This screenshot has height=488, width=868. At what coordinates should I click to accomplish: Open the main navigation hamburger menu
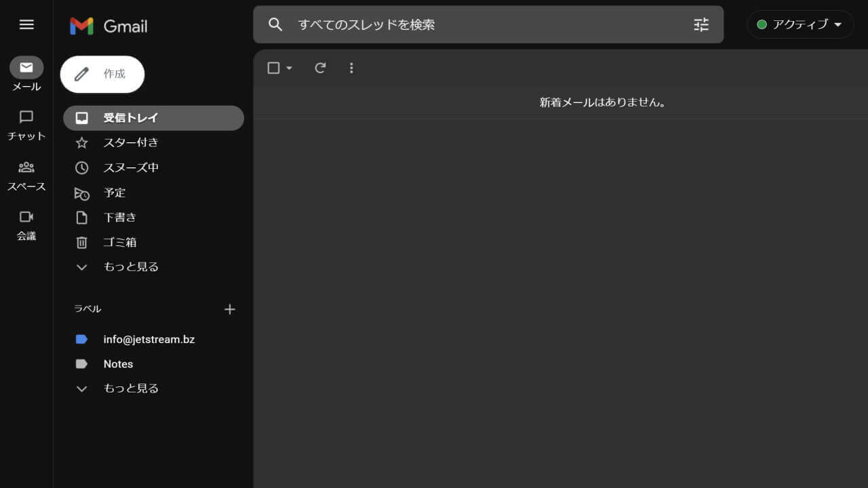[x=26, y=24]
